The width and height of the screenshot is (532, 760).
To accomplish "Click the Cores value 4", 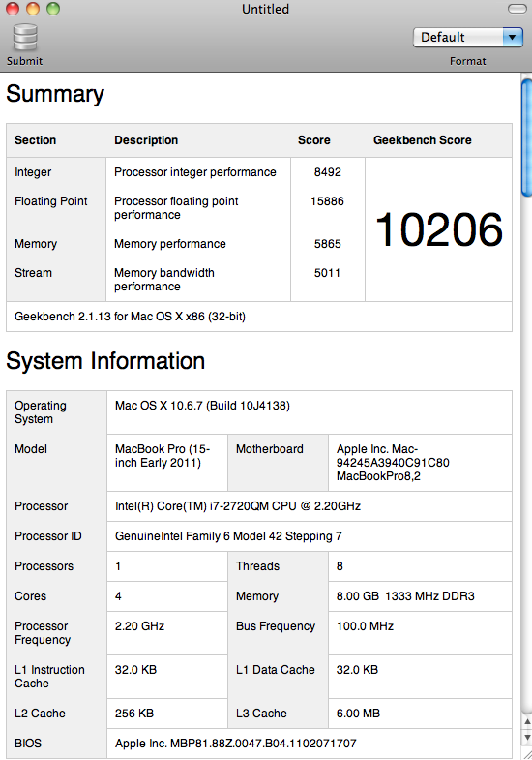I will (x=118, y=596).
